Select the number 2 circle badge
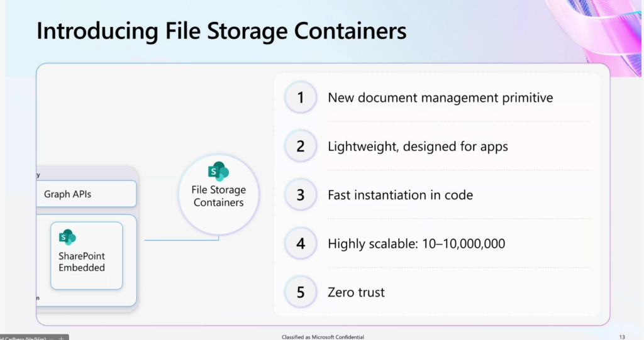 pos(301,146)
